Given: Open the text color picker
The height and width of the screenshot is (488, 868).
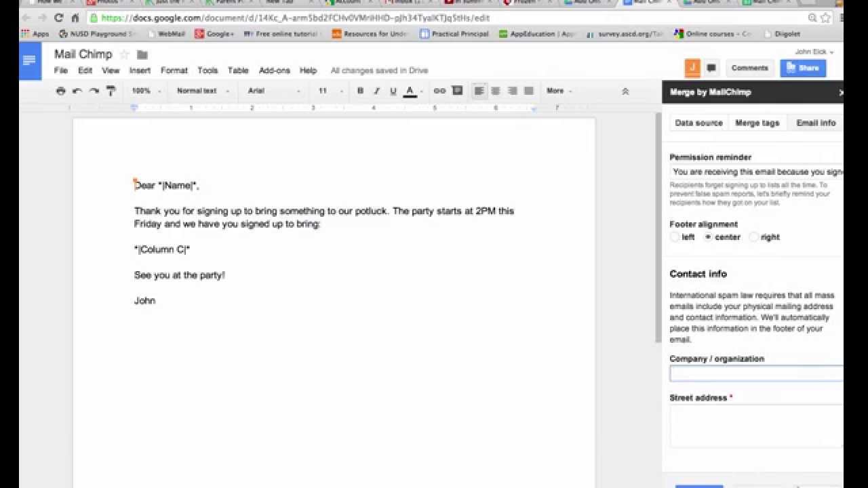Looking at the screenshot, I should pos(410,91).
